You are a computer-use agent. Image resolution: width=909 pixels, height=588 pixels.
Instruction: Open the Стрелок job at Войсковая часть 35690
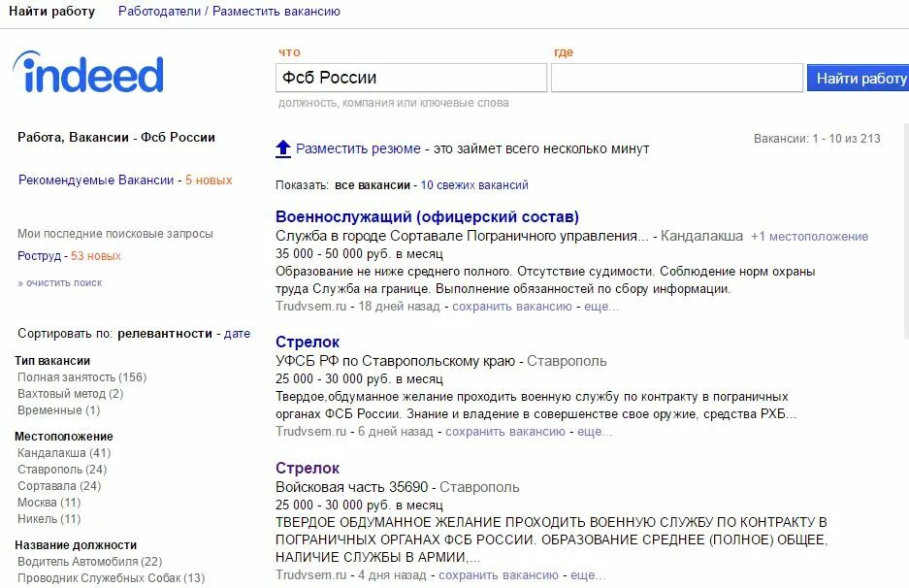tap(308, 468)
